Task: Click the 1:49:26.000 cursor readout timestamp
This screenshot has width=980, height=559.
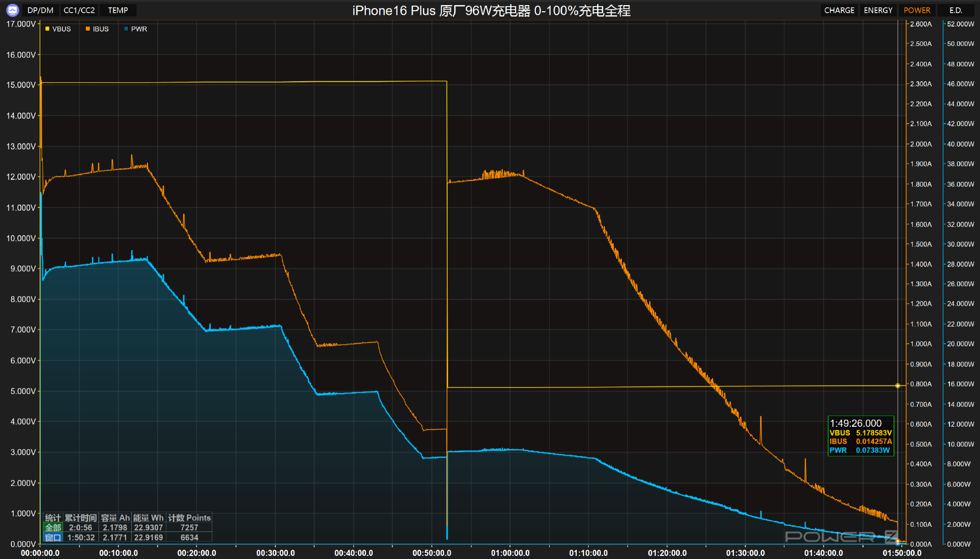Action: coord(855,423)
